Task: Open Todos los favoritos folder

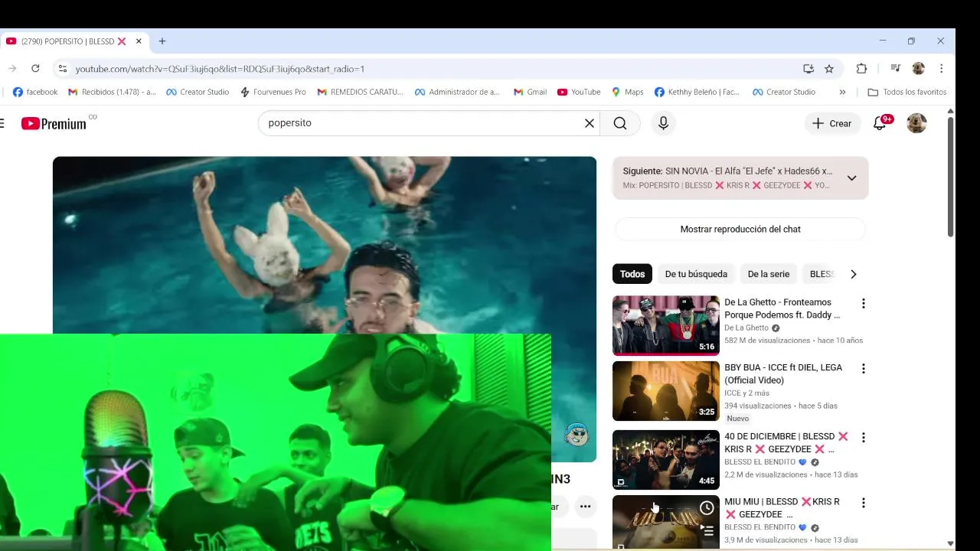Action: (907, 92)
